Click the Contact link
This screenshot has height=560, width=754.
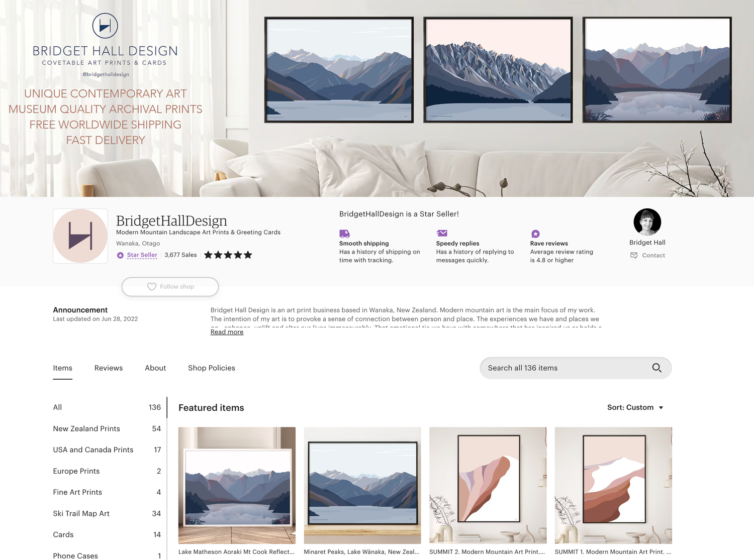coord(653,256)
